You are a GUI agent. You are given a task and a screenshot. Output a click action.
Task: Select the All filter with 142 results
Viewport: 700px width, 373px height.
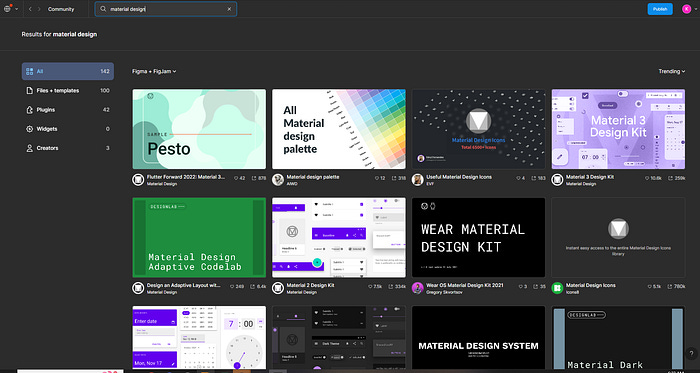point(68,71)
